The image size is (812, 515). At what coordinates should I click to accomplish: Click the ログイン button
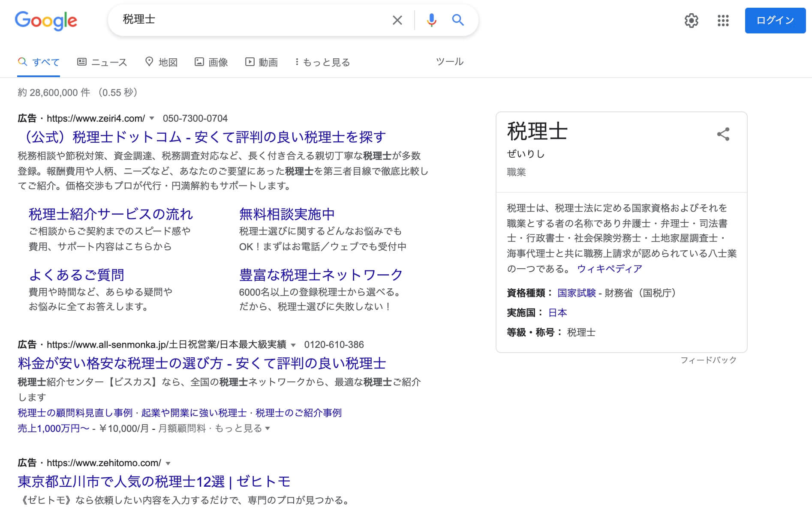pos(775,21)
